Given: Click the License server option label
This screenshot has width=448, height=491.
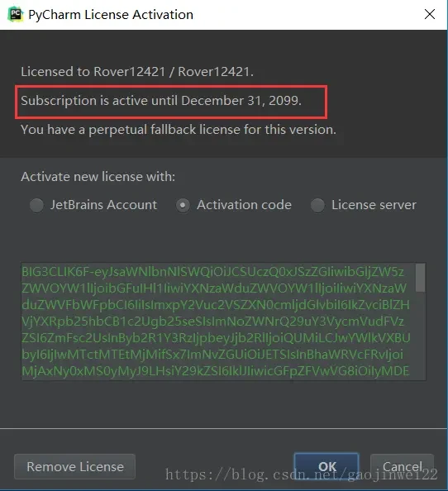Looking at the screenshot, I should click(374, 205).
